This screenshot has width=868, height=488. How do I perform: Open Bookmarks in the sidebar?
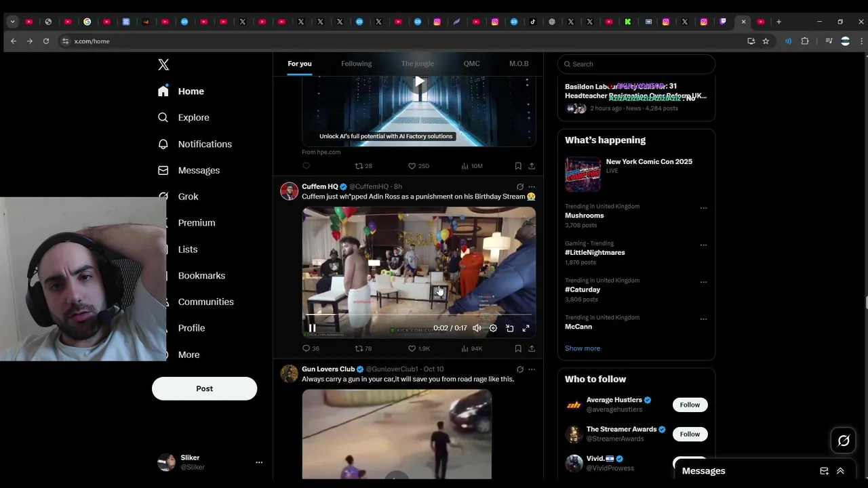[x=201, y=275]
